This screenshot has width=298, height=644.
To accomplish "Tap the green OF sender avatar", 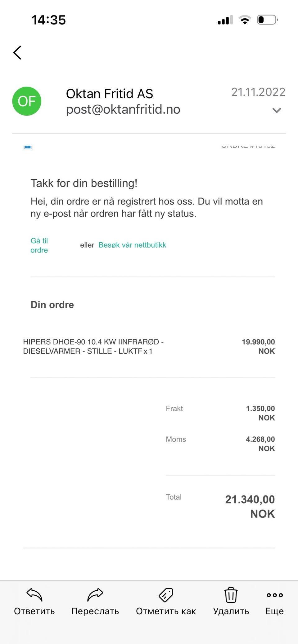I will click(x=27, y=101).
